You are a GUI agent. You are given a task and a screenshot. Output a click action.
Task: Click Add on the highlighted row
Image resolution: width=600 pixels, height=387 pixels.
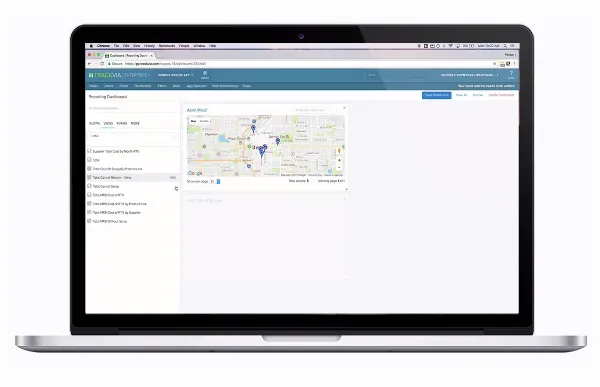[x=173, y=177]
